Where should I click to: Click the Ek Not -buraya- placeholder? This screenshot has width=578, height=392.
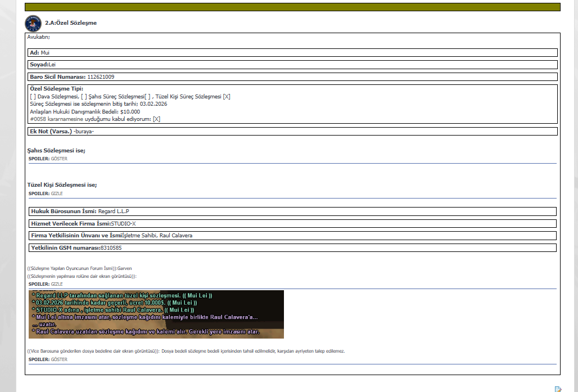tap(84, 131)
